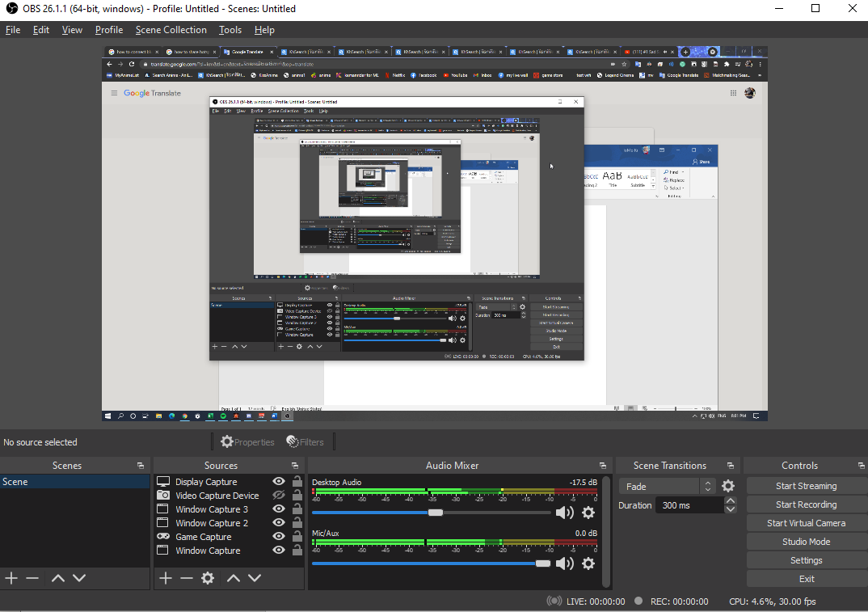
Task: Open the Profile menu
Action: pos(109,30)
